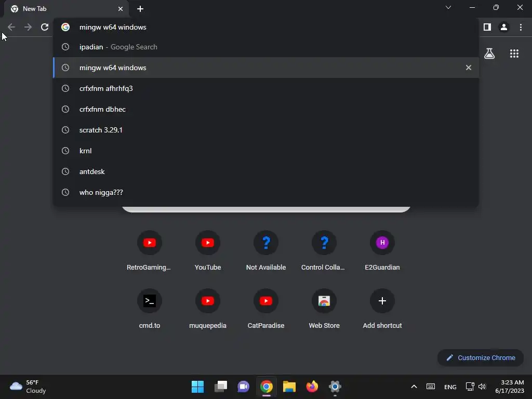
Task: Reload the page with the refresh icon
Action: 45,27
